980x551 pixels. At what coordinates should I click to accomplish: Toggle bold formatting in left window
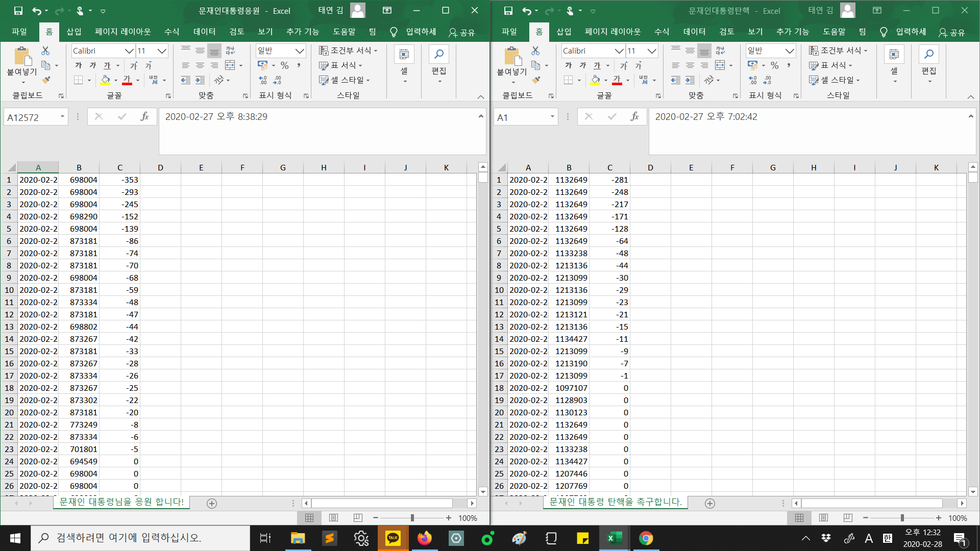79,65
